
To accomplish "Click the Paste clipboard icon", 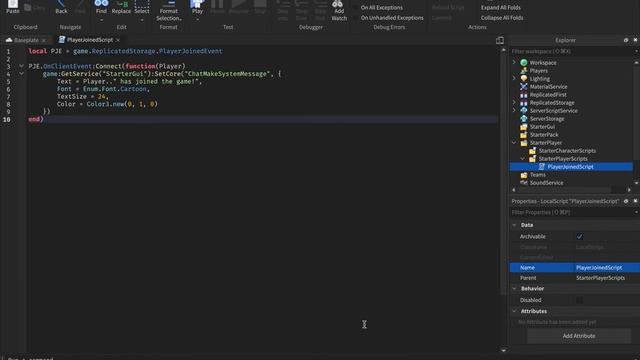I will [x=13, y=4].
